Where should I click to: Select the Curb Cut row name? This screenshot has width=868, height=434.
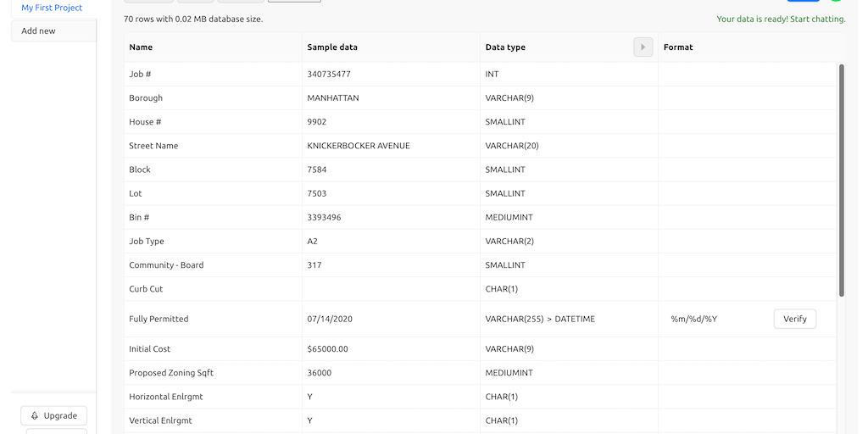point(146,289)
